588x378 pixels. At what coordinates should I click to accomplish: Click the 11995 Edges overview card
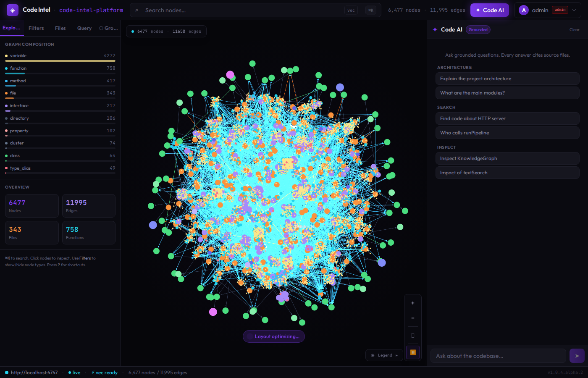coord(89,206)
